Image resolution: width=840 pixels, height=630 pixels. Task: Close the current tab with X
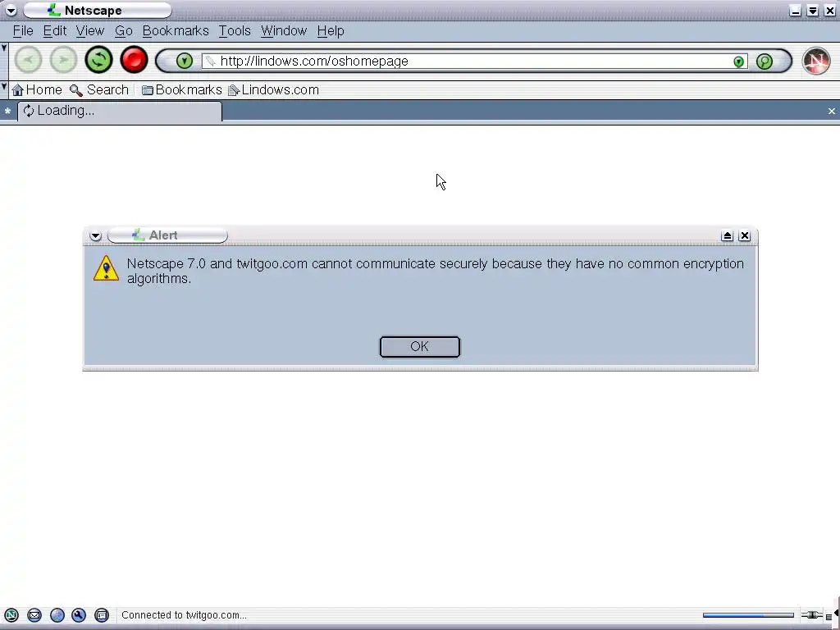pos(831,111)
